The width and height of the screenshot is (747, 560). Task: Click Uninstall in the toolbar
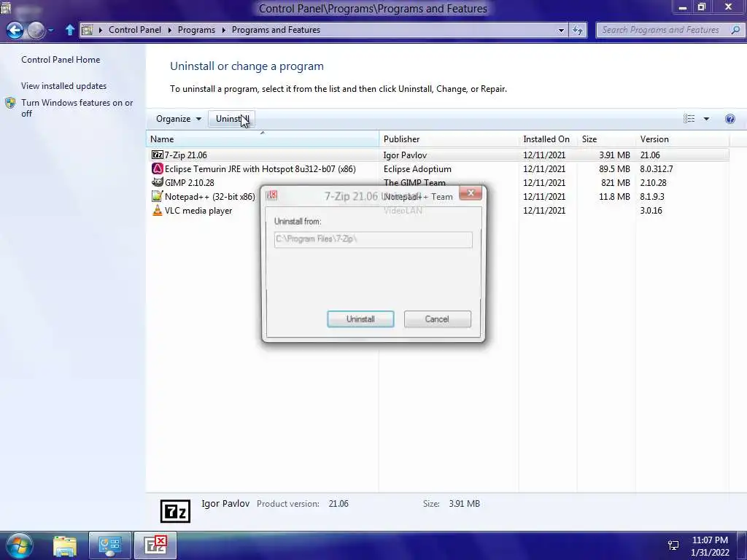coord(231,119)
